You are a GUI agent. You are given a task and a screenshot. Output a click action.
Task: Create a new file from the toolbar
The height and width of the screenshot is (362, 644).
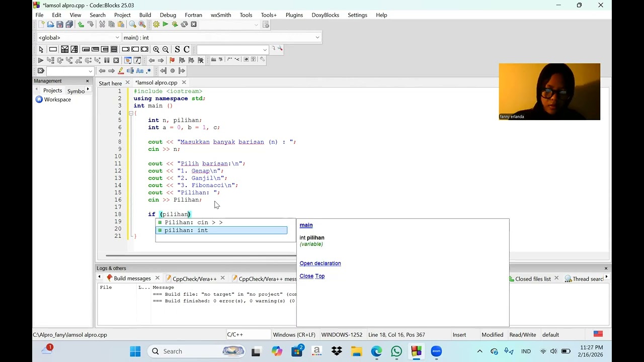41,24
